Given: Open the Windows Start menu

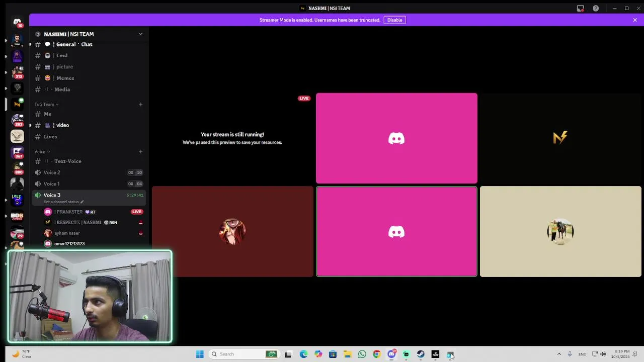Looking at the screenshot, I should coord(200,354).
